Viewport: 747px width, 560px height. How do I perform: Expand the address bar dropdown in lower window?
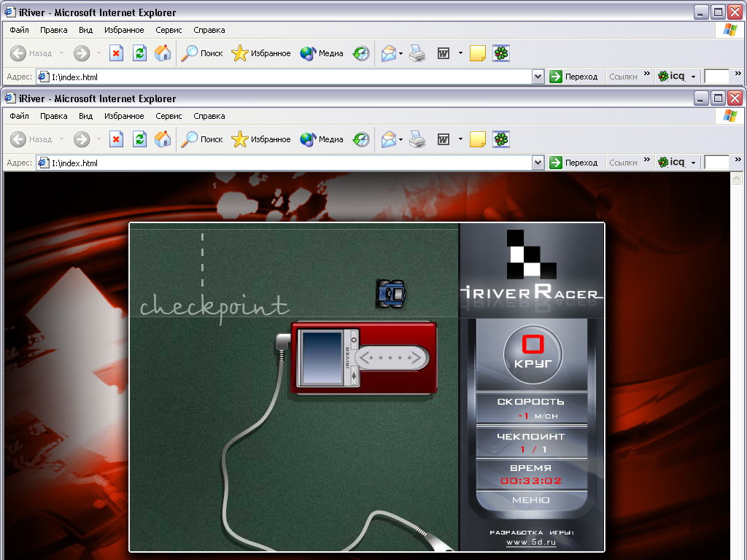pyautogui.click(x=538, y=163)
